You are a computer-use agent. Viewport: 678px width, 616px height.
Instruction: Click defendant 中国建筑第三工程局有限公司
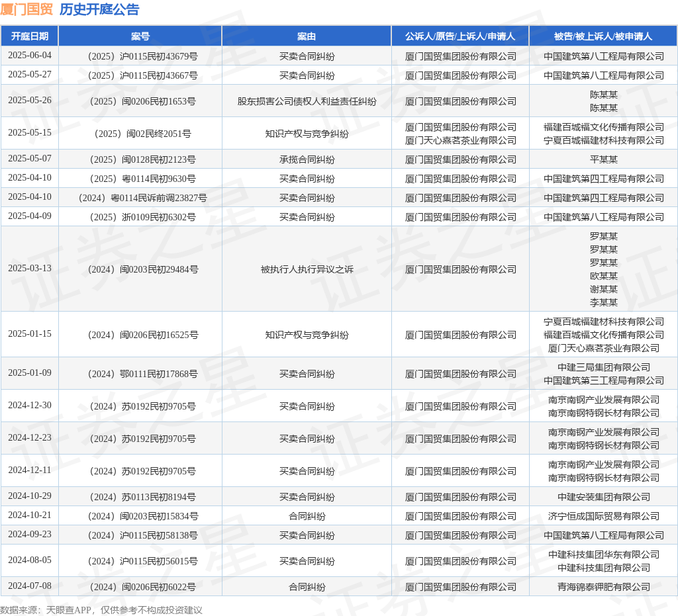click(x=603, y=380)
